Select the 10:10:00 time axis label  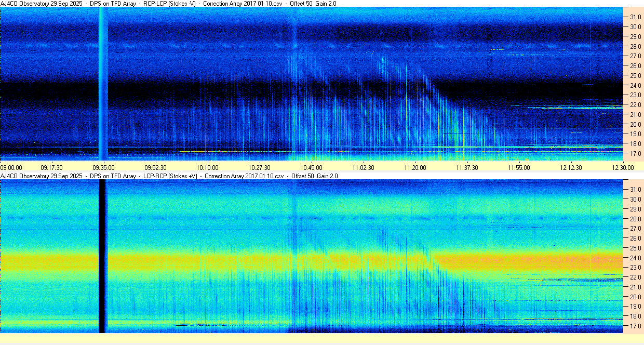tap(207, 167)
